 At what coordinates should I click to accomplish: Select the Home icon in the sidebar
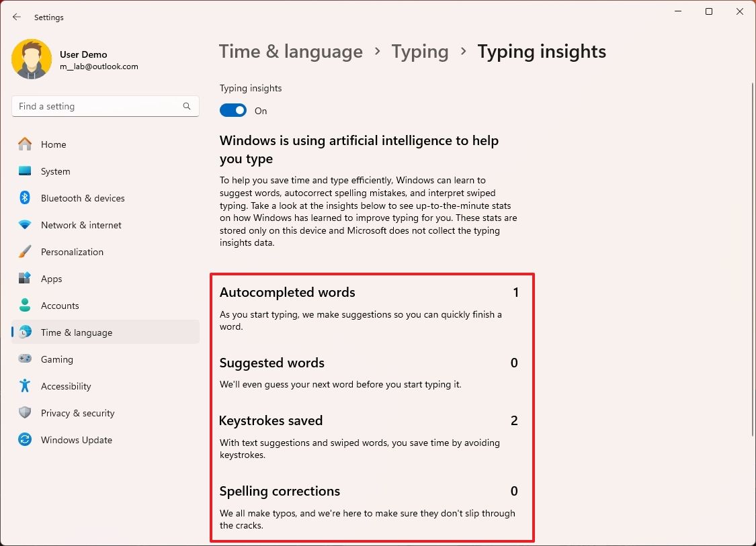coord(27,144)
